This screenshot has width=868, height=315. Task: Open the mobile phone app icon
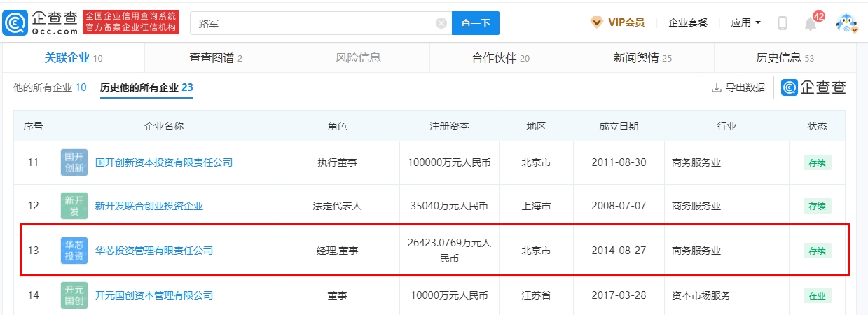click(x=783, y=23)
